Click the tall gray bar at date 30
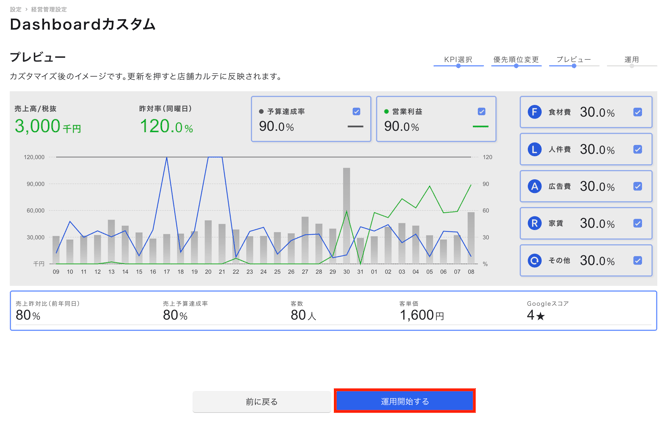 click(x=347, y=215)
